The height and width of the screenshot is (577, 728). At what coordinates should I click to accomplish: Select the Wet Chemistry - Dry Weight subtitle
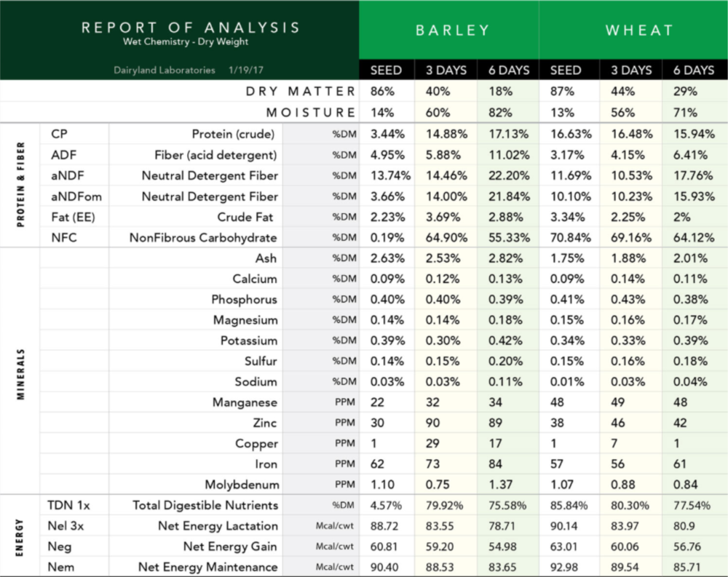186,42
